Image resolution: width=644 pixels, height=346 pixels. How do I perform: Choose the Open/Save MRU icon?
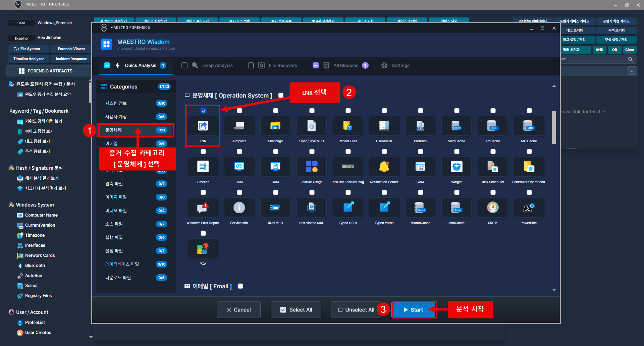[x=312, y=126]
